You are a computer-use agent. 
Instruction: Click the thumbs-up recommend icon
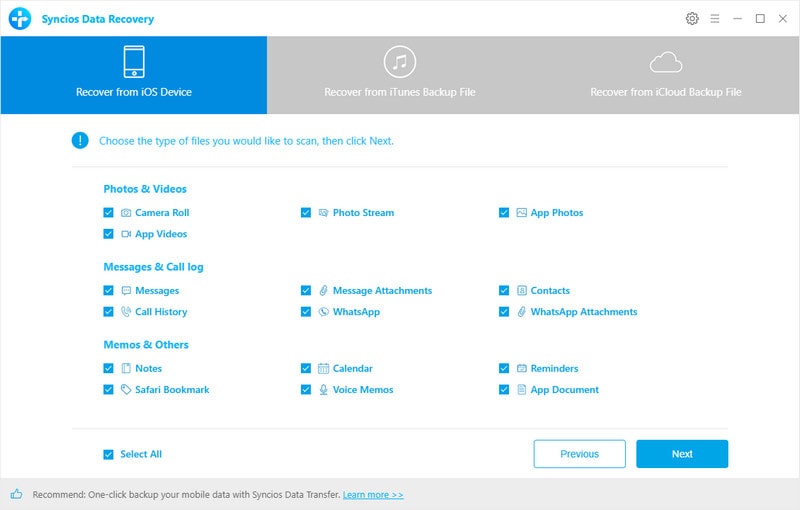click(16, 494)
